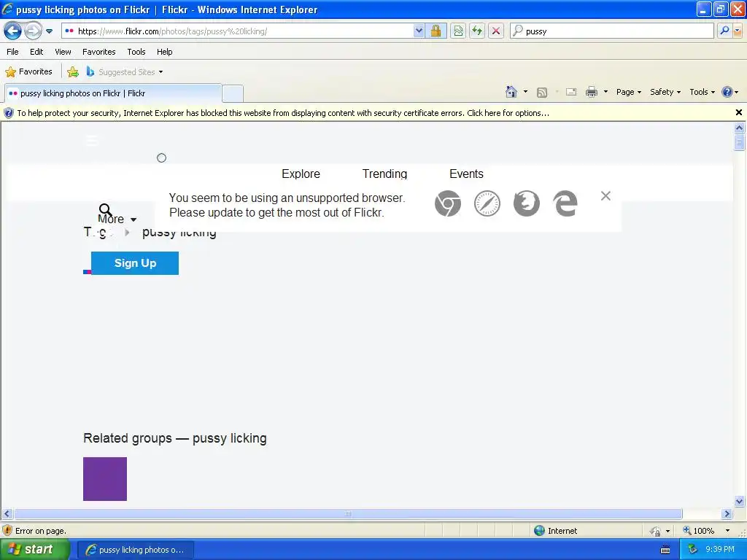Click the 'Error on page' status warning icon
Viewport: 747px width, 560px height.
point(7,531)
